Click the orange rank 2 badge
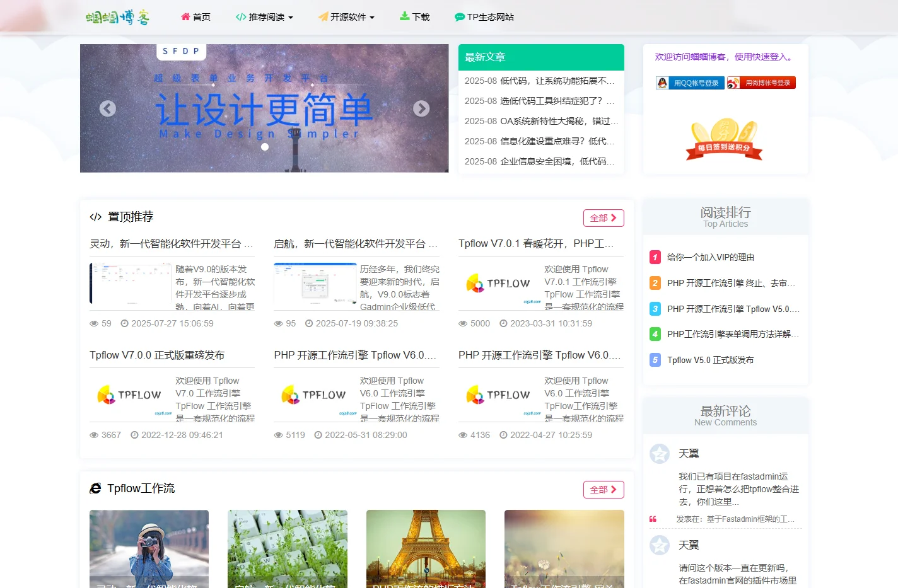Viewport: 898px width, 588px height. tap(655, 283)
